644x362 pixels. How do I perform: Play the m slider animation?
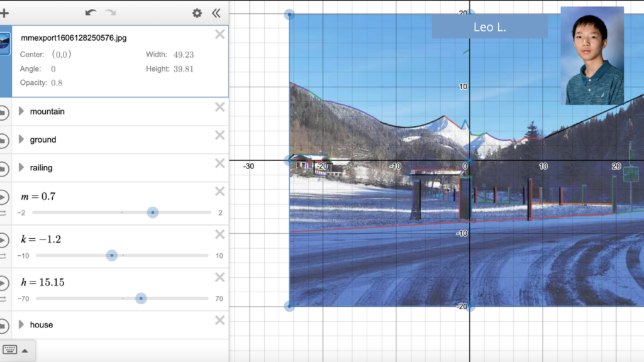3,197
